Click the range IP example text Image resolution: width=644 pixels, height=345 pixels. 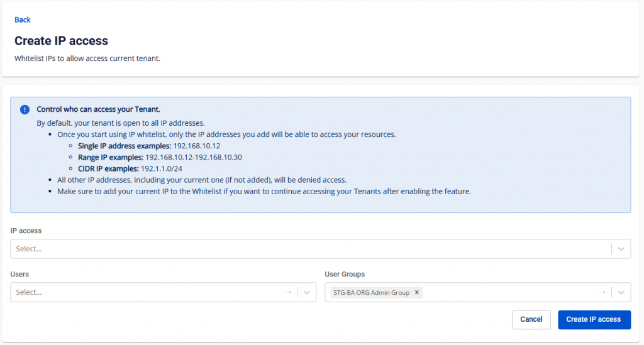pyautogui.click(x=193, y=157)
